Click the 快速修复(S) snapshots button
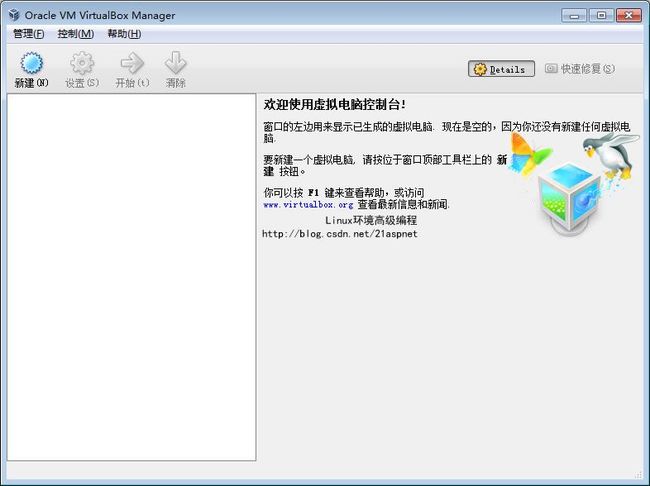This screenshot has height=486, width=650. tap(580, 69)
